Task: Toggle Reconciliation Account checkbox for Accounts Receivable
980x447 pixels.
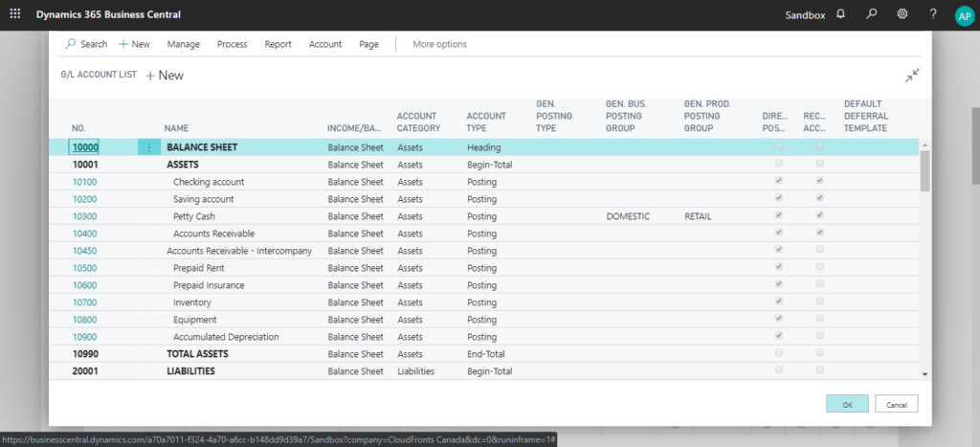Action: [x=820, y=232]
